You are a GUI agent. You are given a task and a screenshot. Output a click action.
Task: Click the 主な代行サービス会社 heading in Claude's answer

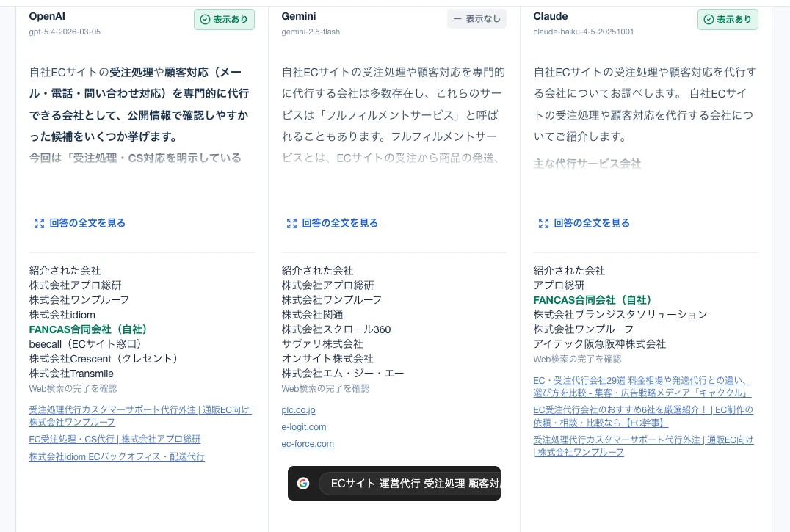[x=587, y=164]
